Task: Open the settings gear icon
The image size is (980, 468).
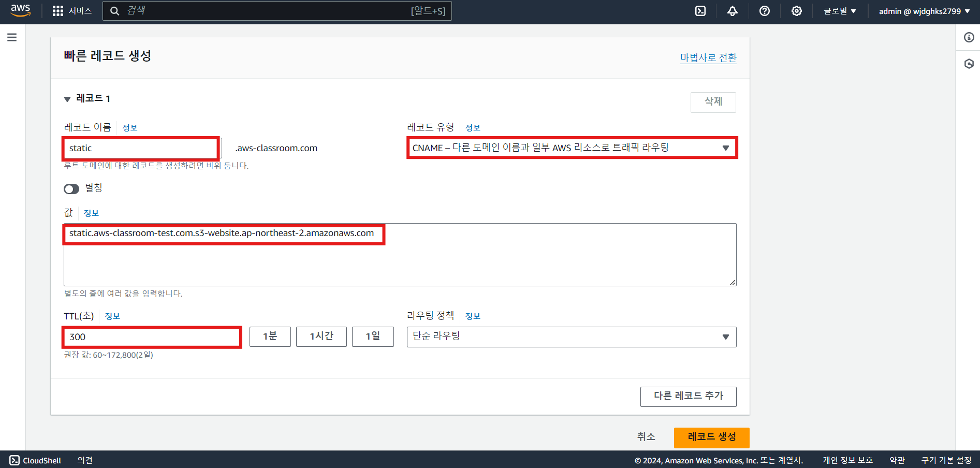Action: (x=797, y=11)
